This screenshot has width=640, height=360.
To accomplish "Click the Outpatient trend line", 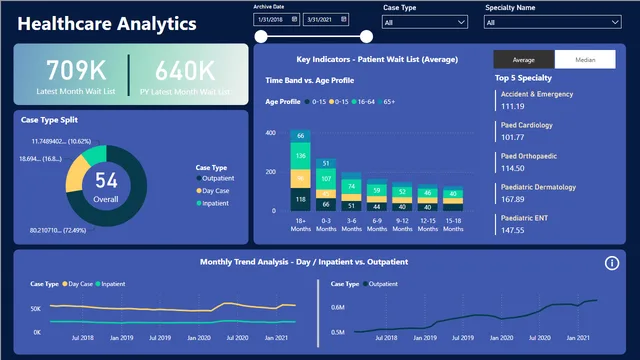I will (476, 315).
